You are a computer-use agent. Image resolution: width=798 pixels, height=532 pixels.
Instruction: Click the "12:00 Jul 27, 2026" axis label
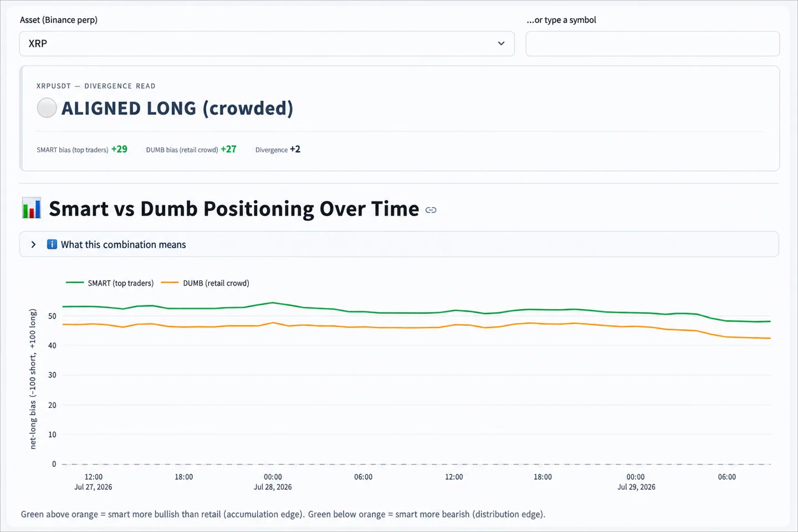(93, 482)
